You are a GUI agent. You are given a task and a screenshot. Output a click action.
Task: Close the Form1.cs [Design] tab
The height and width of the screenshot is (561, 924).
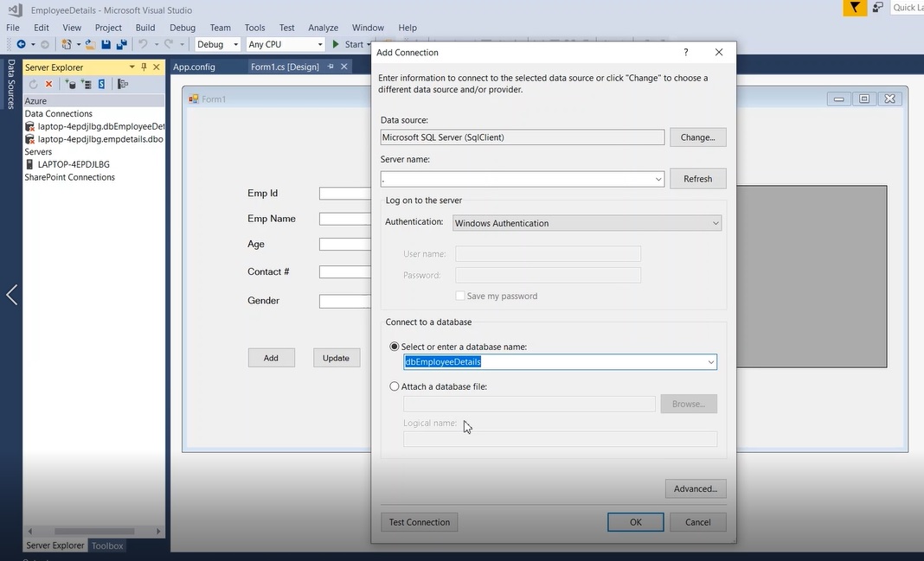pyautogui.click(x=344, y=67)
